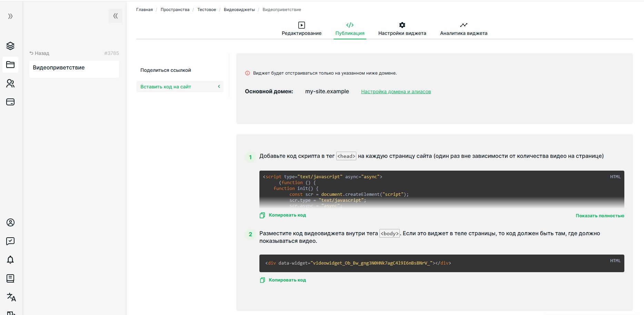Collapse the side panel with double-left chevron

tap(116, 16)
